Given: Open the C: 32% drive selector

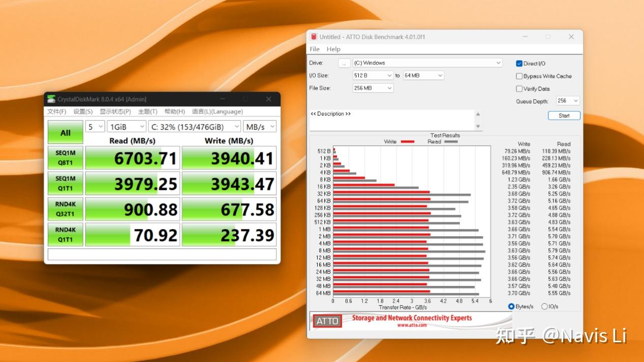Looking at the screenshot, I should pos(195,126).
